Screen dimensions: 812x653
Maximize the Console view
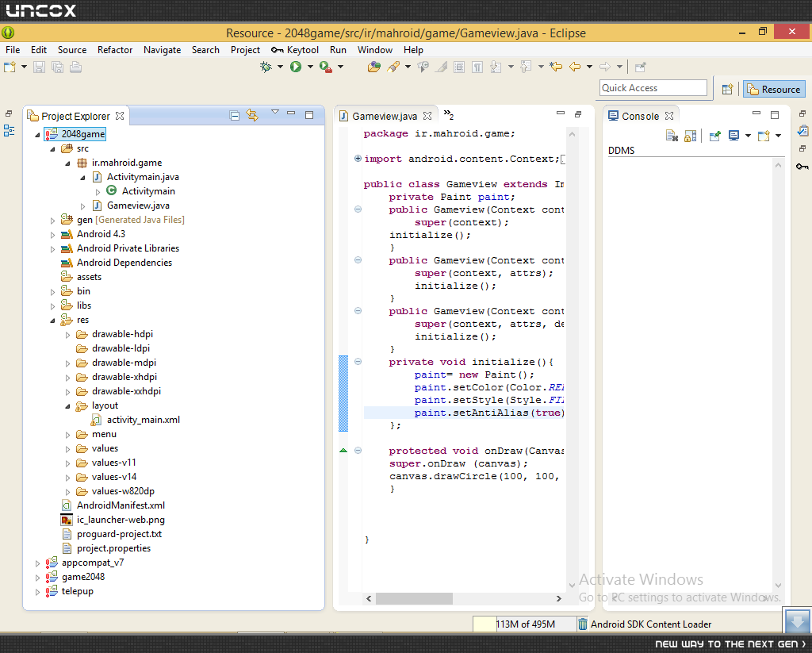(x=775, y=114)
